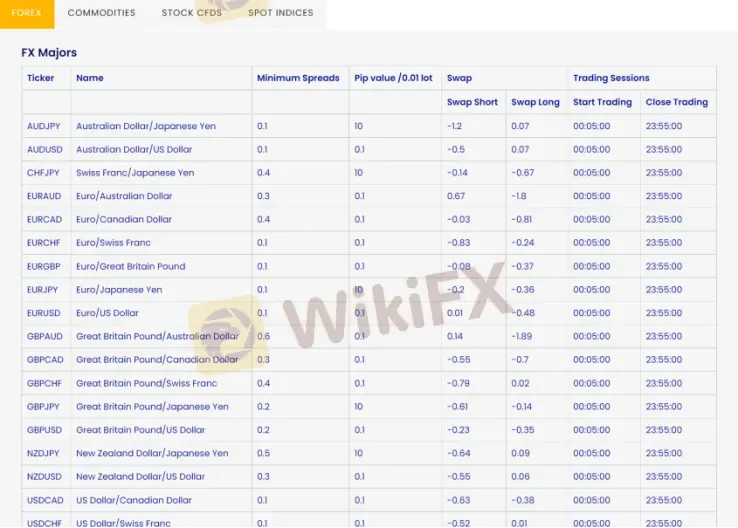Click the Start Trading subheader
The width and height of the screenshot is (738, 528).
point(602,102)
